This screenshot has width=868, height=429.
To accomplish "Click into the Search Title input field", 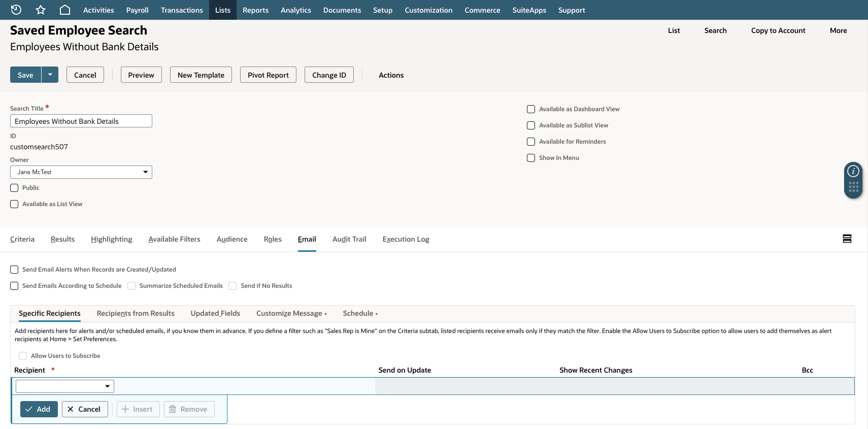I will 81,121.
